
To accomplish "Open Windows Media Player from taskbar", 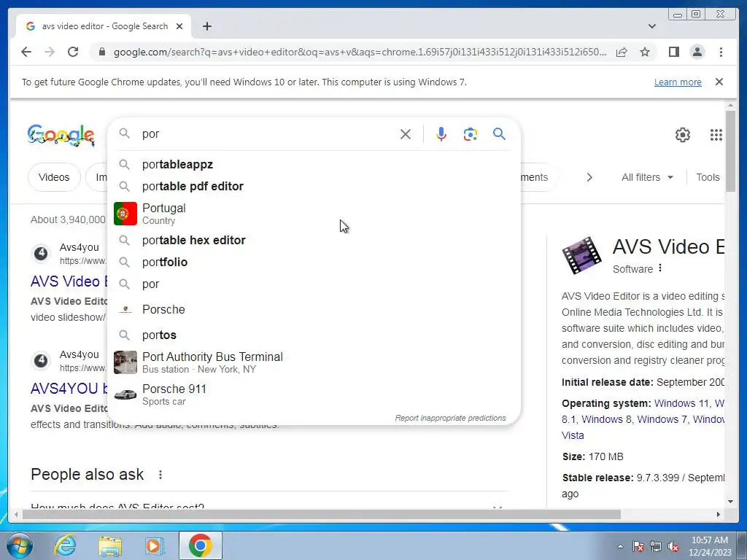I will tap(154, 545).
